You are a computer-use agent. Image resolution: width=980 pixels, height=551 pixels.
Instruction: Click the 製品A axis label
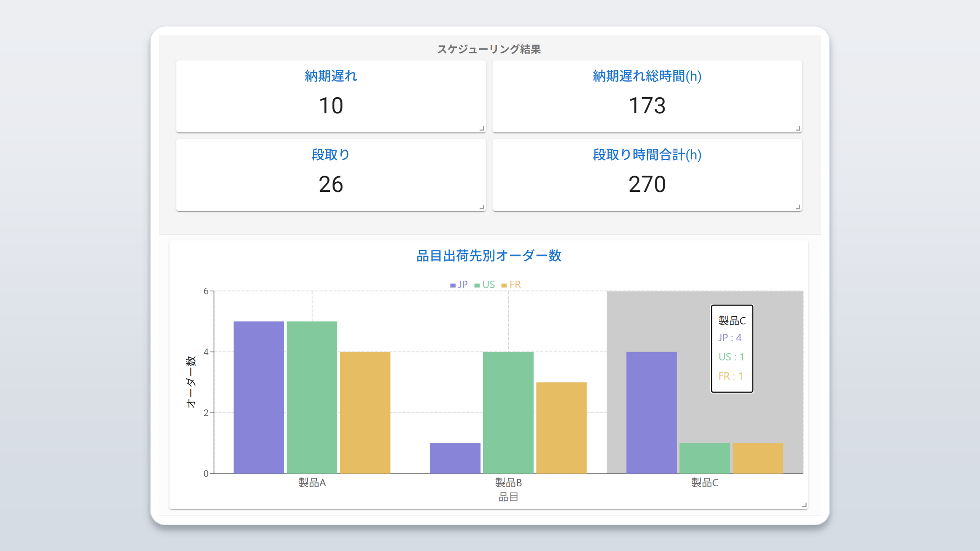tap(312, 483)
